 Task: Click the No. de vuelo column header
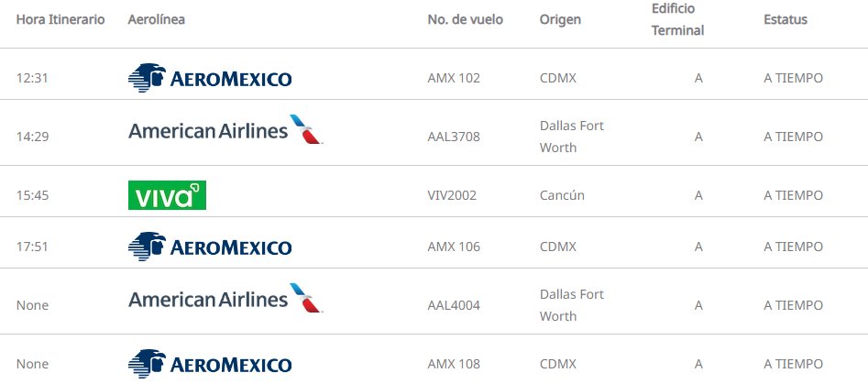(465, 19)
